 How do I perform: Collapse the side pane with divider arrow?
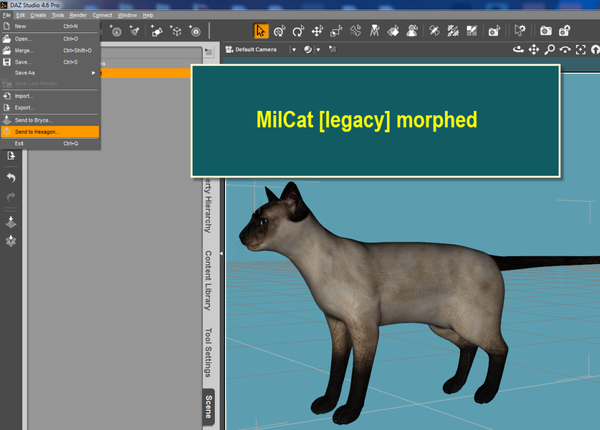click(x=221, y=253)
